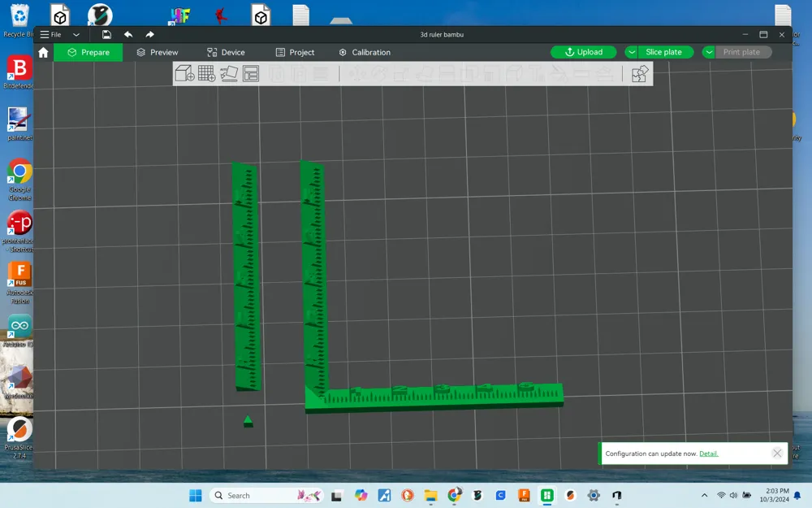Viewport: 812px width, 508px height.
Task: Switch to the Device tab
Action: (x=226, y=52)
